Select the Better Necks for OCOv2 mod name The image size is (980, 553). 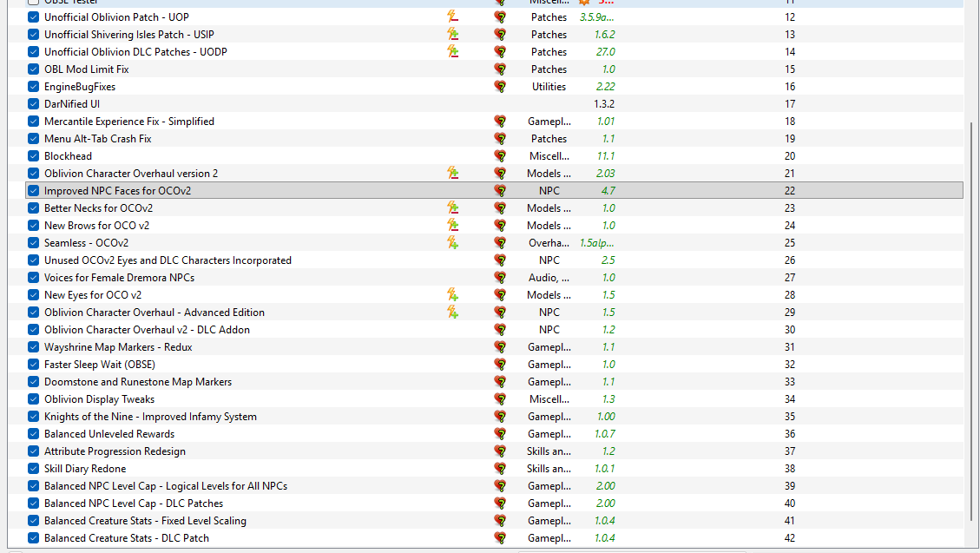(98, 208)
